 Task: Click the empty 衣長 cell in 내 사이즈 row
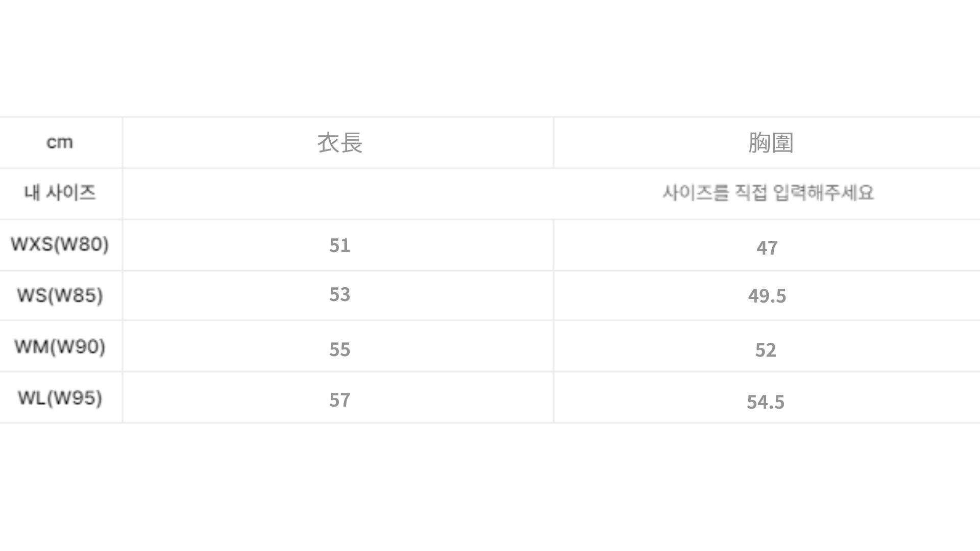338,194
